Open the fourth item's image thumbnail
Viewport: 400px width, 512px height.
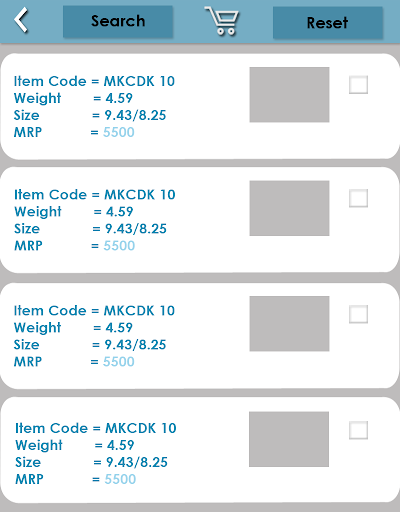pos(289,439)
